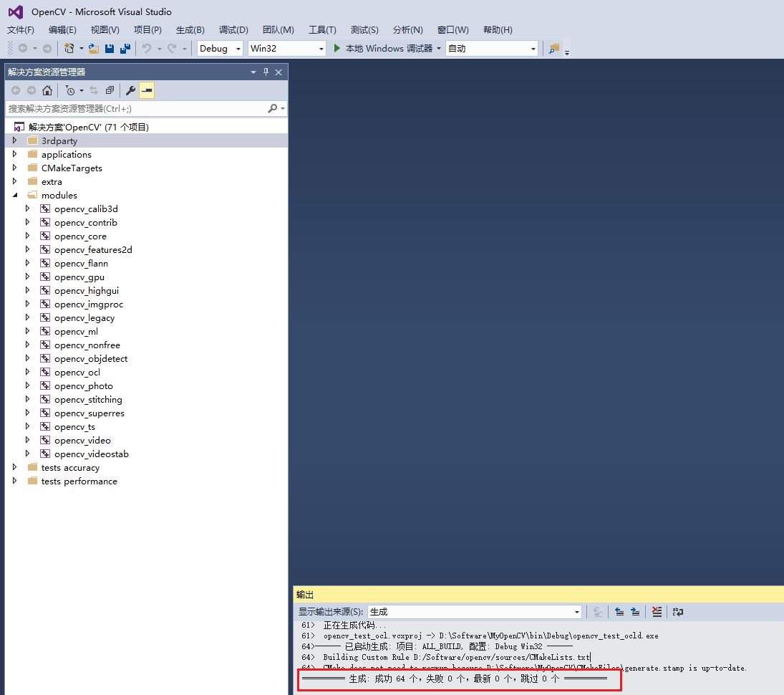Click the Open File toolbar icon
Viewport: 784px width, 695px height.
click(94, 49)
